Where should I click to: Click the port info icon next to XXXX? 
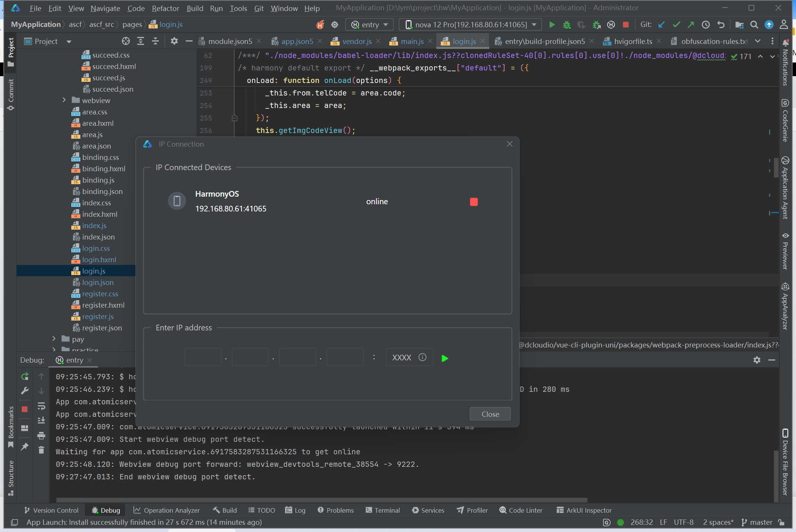(422, 357)
